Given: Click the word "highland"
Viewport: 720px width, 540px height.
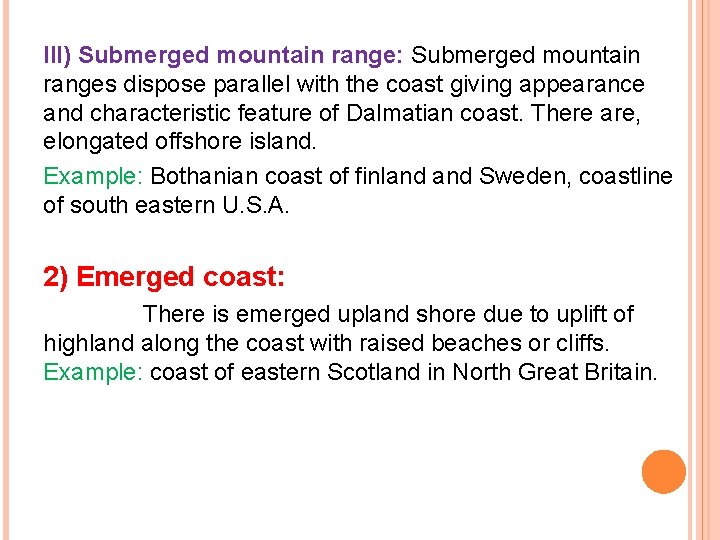Looking at the screenshot, I should (88, 343).
